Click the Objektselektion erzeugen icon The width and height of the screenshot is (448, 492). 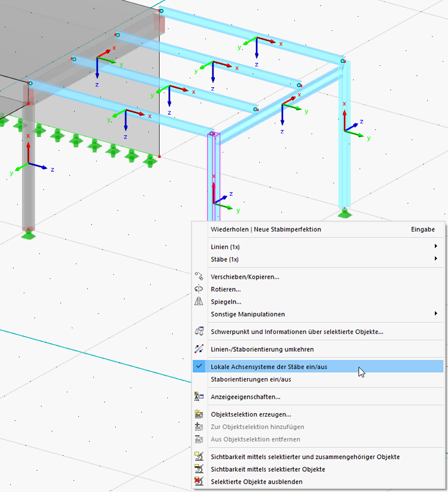[199, 414]
